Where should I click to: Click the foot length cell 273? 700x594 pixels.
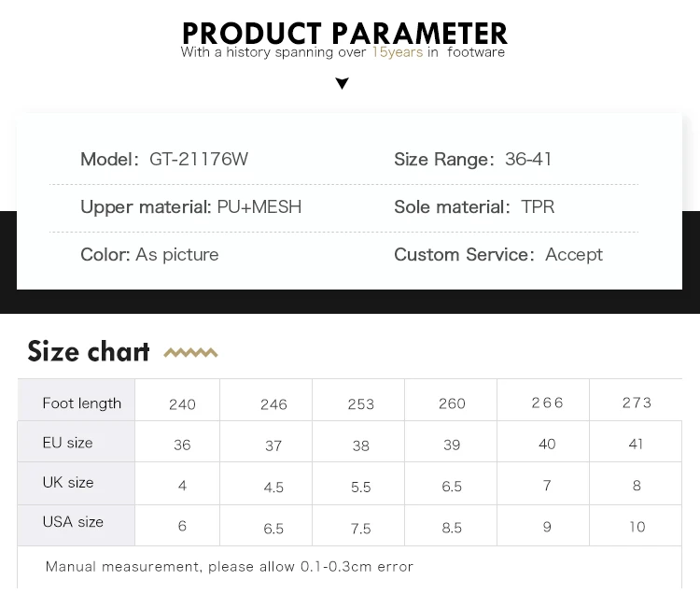click(x=637, y=403)
